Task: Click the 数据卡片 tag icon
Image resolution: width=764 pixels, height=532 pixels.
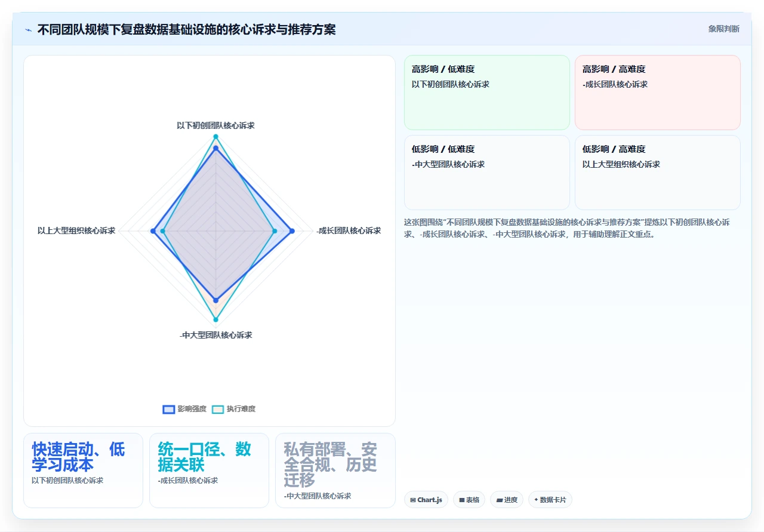Action: pos(536,500)
